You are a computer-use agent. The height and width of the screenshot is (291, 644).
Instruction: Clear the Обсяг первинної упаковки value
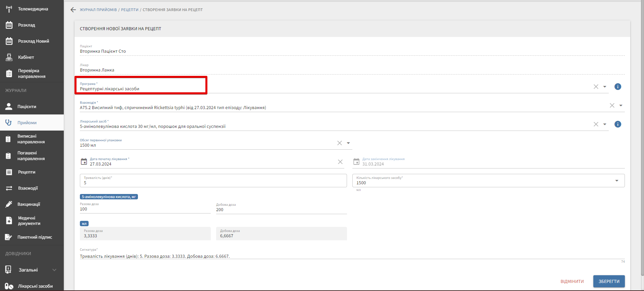click(x=339, y=143)
